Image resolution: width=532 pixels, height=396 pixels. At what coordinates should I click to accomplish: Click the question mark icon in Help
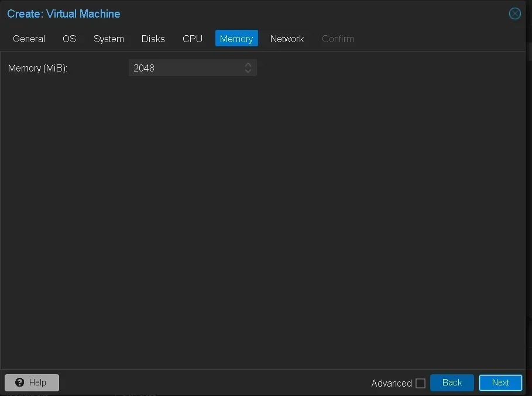point(20,383)
